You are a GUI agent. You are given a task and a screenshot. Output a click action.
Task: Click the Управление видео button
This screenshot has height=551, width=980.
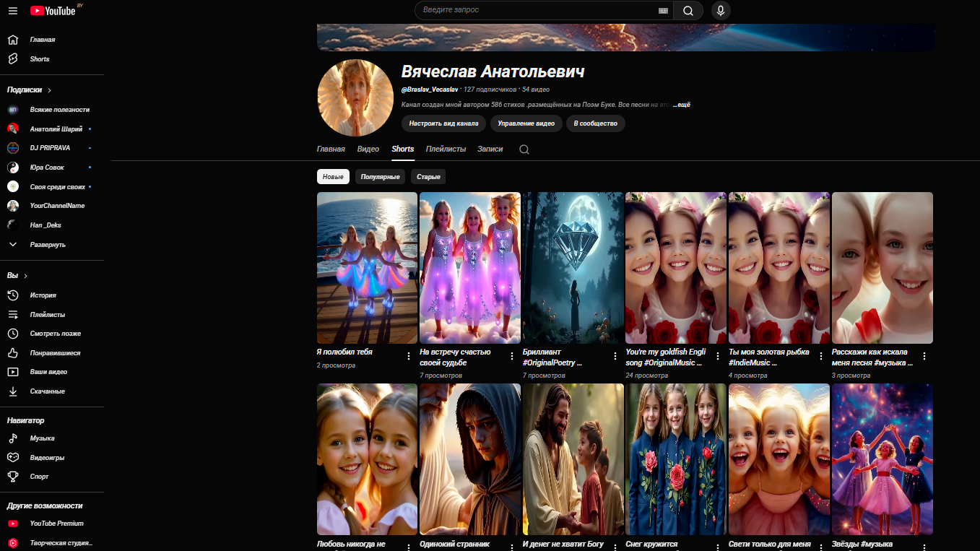click(526, 123)
